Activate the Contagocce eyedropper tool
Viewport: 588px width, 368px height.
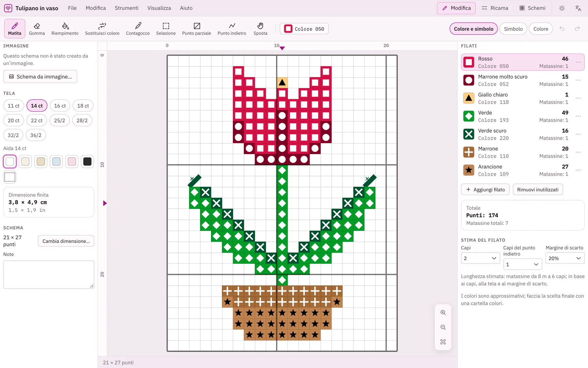[138, 29]
